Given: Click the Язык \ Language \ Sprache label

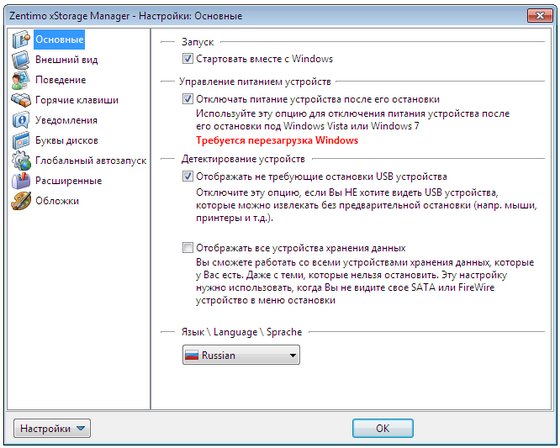Looking at the screenshot, I should coord(242,332).
